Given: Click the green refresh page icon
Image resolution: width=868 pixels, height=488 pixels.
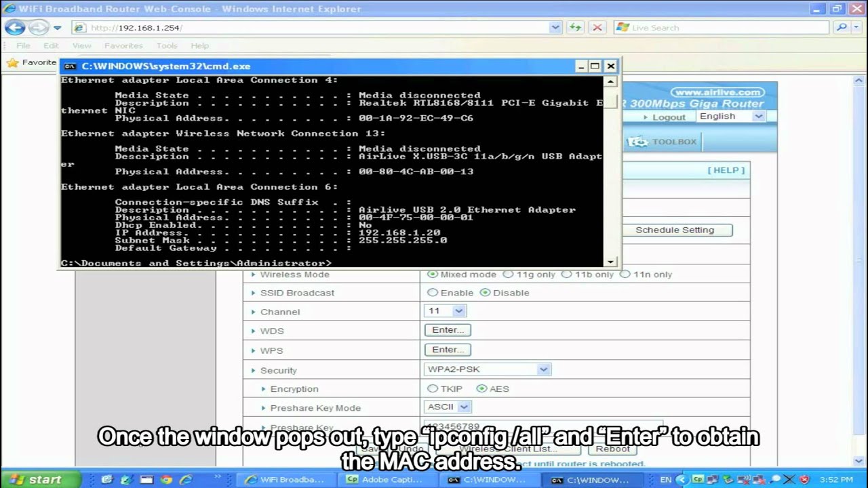Looking at the screenshot, I should 576,28.
